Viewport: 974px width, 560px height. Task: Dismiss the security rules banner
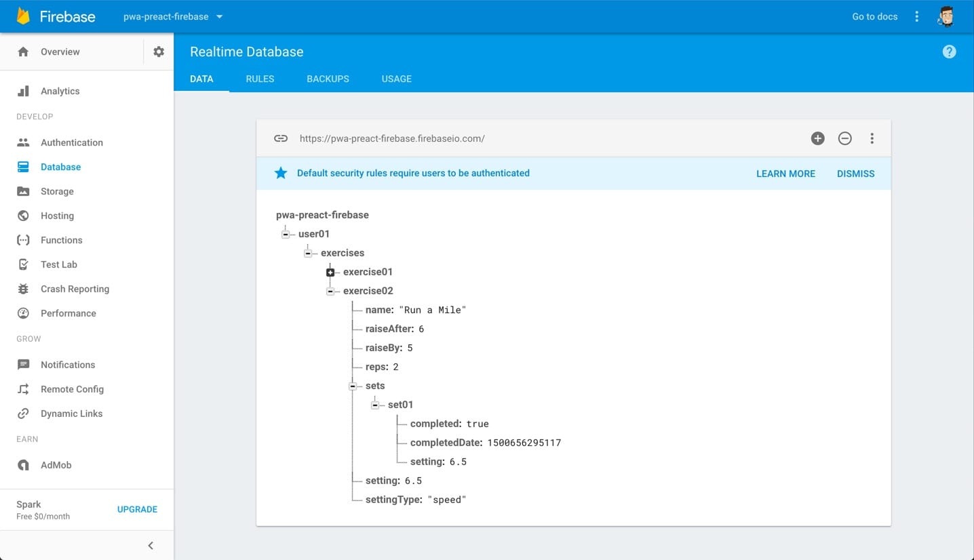point(855,174)
